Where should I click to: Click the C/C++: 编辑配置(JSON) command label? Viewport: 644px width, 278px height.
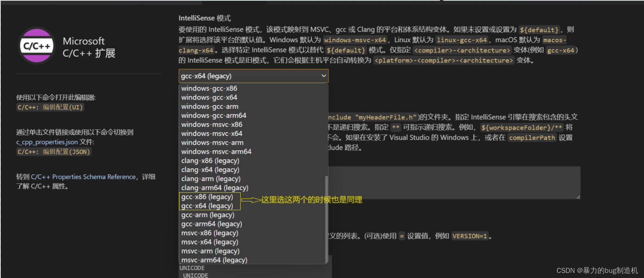[x=54, y=152]
